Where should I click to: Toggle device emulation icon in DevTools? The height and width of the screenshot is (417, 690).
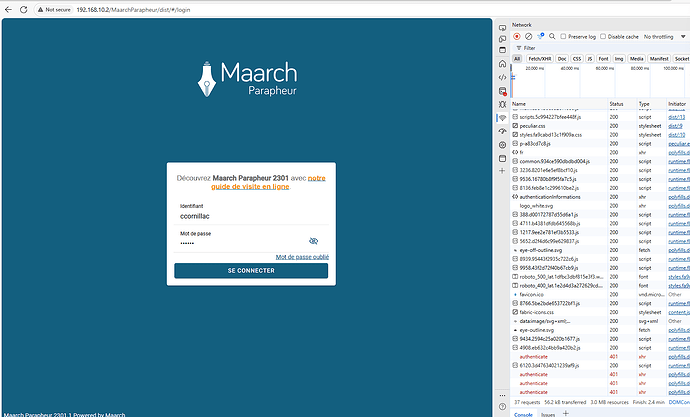tap(502, 39)
